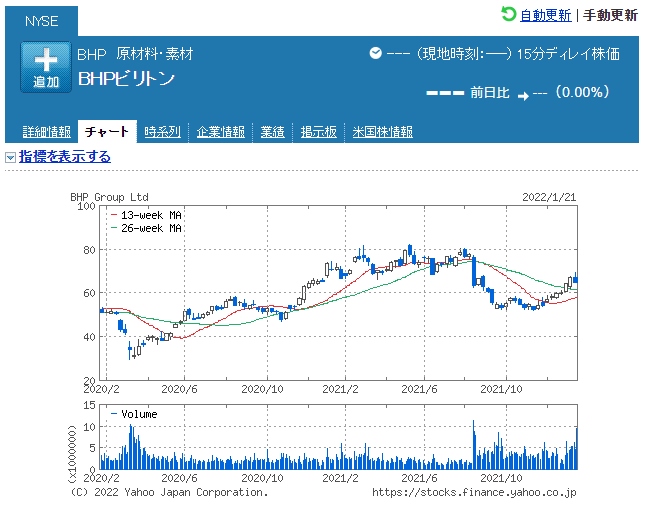Screen dimensions: 645x506
Task: Open the 自動更新 link
Action: [x=545, y=15]
